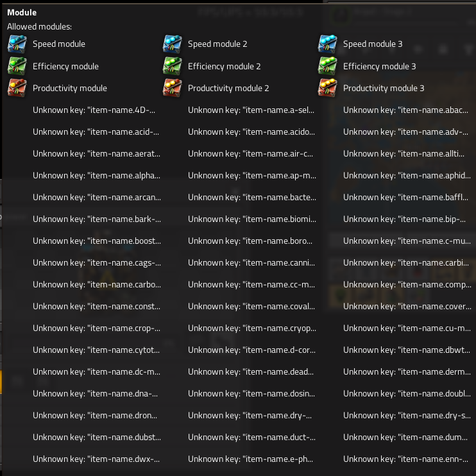Select the "item-name.dubst" unknown key entry

point(96,438)
